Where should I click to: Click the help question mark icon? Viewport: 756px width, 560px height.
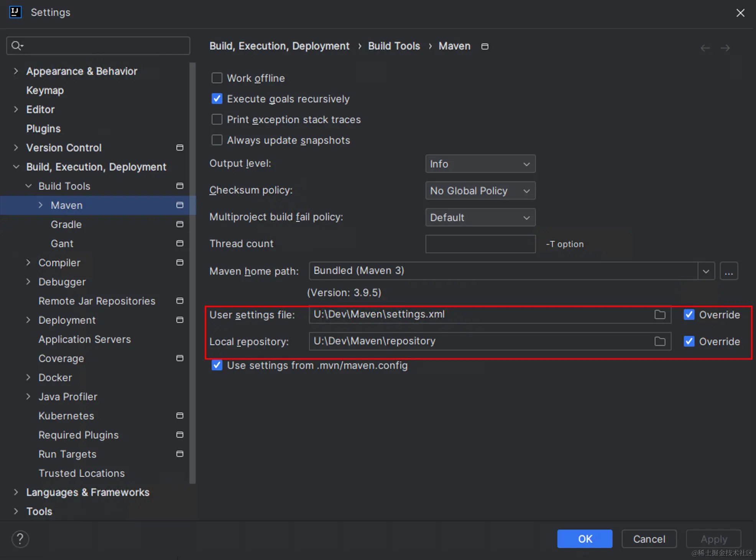(x=20, y=539)
